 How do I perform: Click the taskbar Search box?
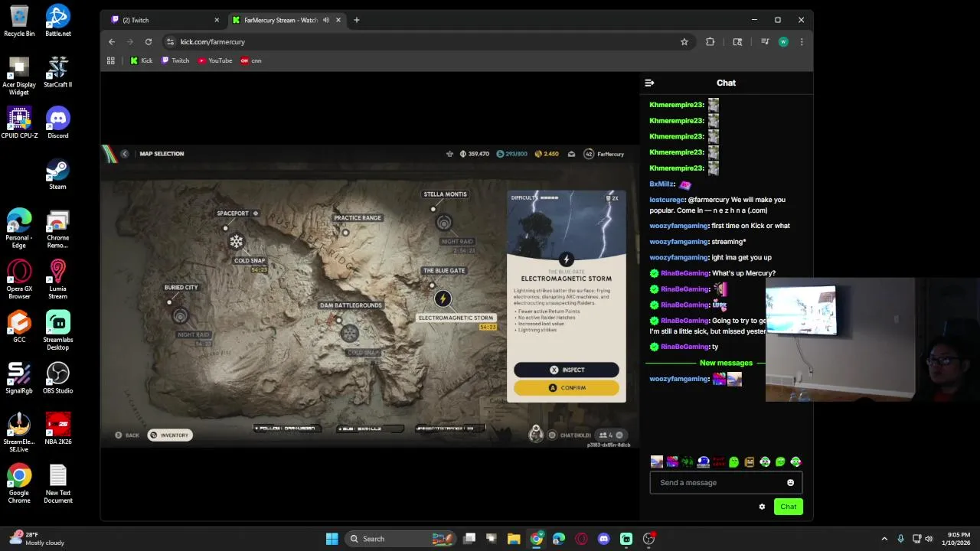pos(400,539)
